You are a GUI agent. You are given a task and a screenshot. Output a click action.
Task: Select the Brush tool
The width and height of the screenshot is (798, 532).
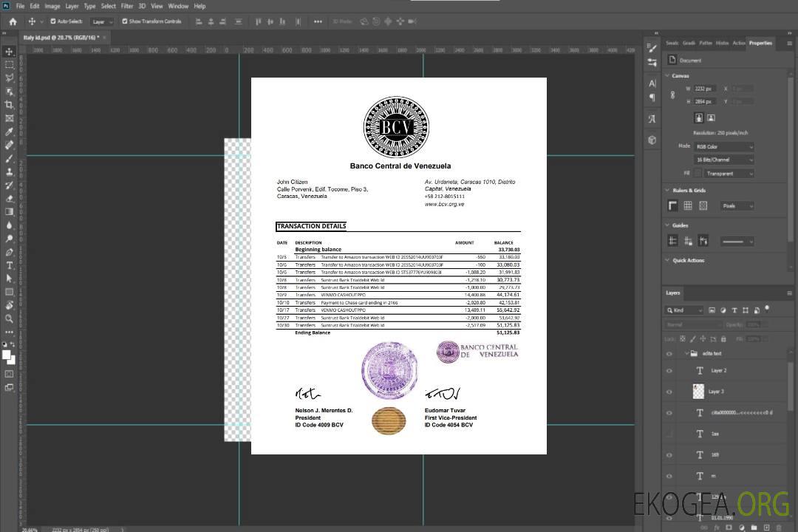[9, 159]
